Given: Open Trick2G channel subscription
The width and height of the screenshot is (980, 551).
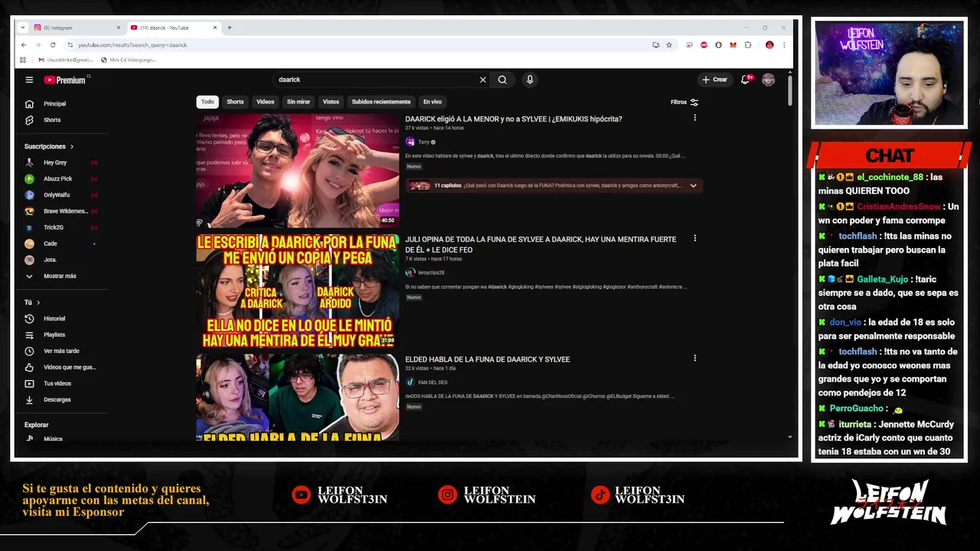Looking at the screenshot, I should point(54,227).
